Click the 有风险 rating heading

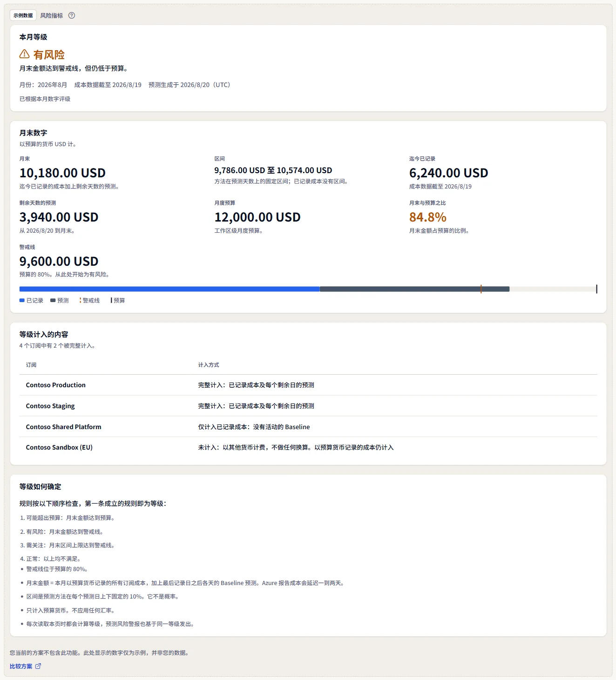(x=49, y=54)
